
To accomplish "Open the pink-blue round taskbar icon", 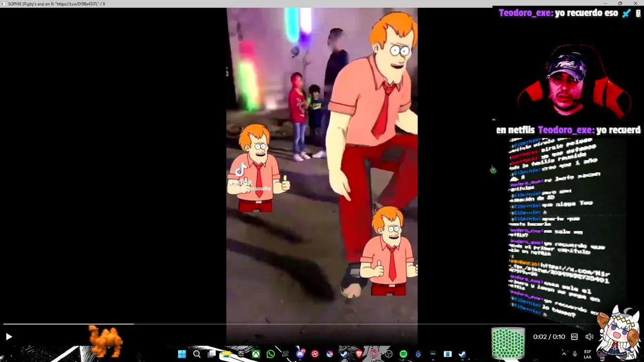I will coord(330,354).
